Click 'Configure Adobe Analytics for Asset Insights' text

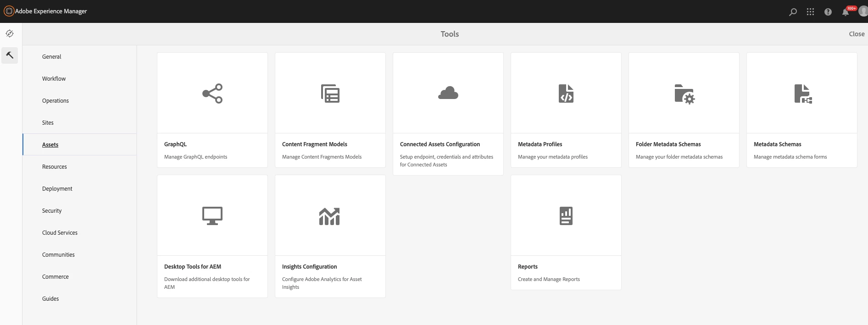[322, 283]
